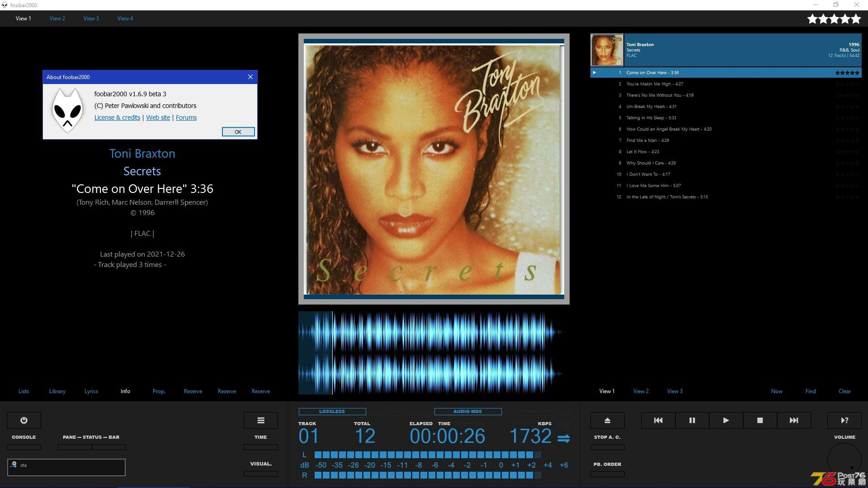Toggle the Stop A. C. switch bar
Viewport: 868px width, 488px height.
click(x=608, y=447)
